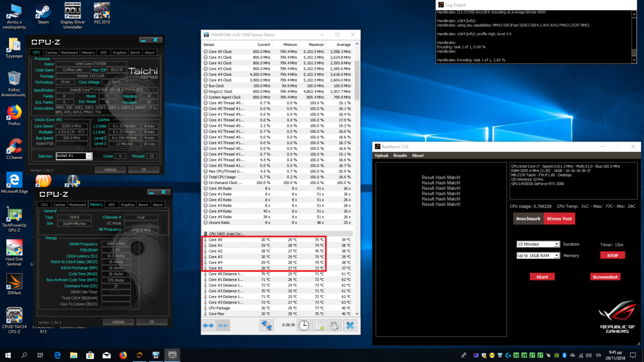This screenshot has width=644, height=362.
Task: Click RealBench STOP button
Action: (612, 255)
